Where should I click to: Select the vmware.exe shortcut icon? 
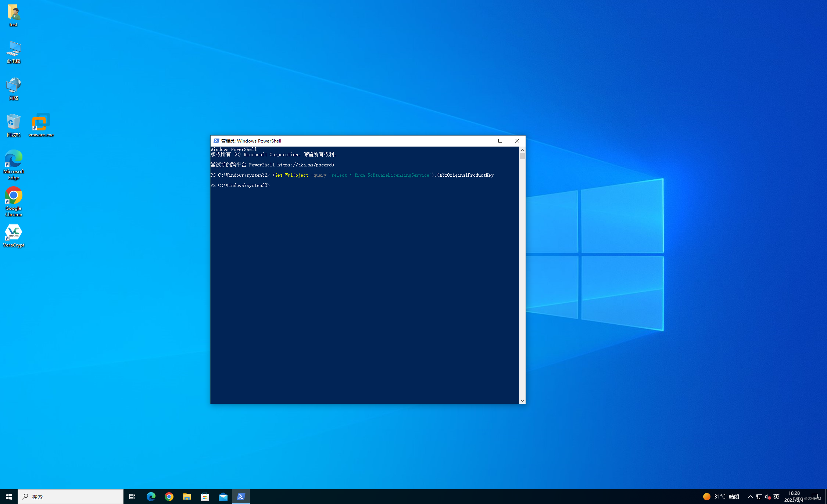click(x=41, y=126)
